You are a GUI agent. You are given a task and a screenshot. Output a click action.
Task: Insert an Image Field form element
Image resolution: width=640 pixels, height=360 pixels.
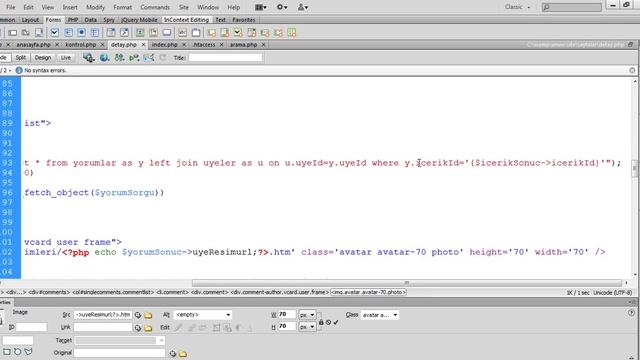click(140, 33)
